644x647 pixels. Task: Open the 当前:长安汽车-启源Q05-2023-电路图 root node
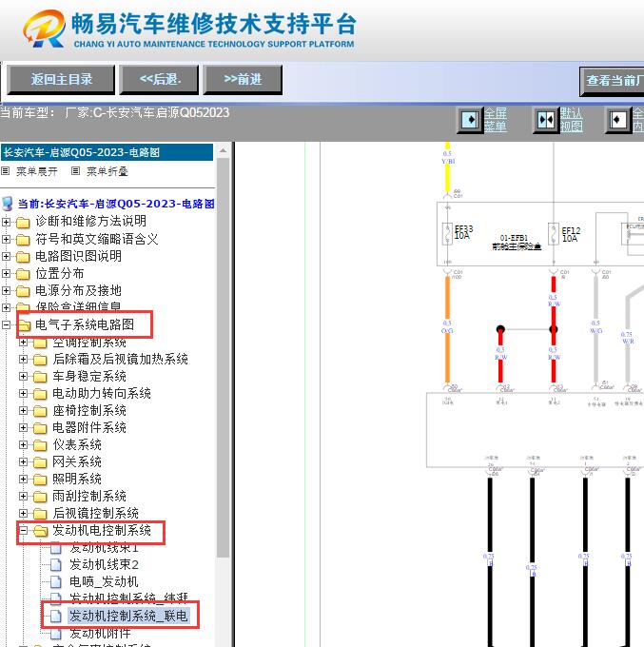pos(116,204)
